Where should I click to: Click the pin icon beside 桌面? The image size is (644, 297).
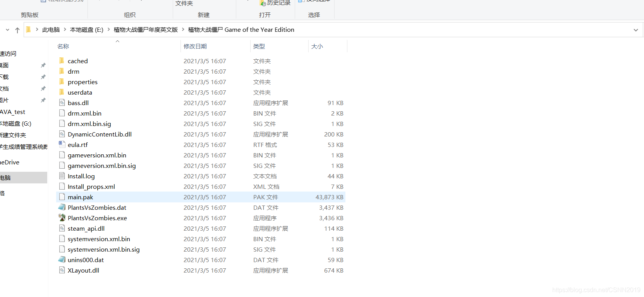(43, 65)
